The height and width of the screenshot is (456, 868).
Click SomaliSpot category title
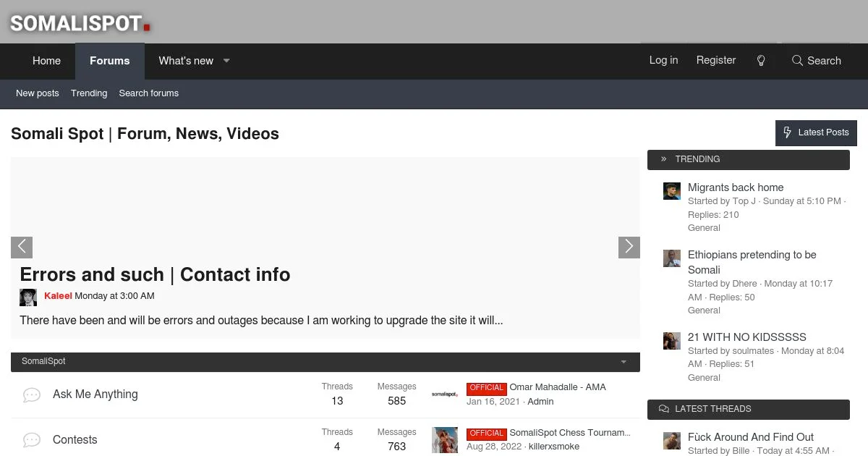click(x=43, y=361)
